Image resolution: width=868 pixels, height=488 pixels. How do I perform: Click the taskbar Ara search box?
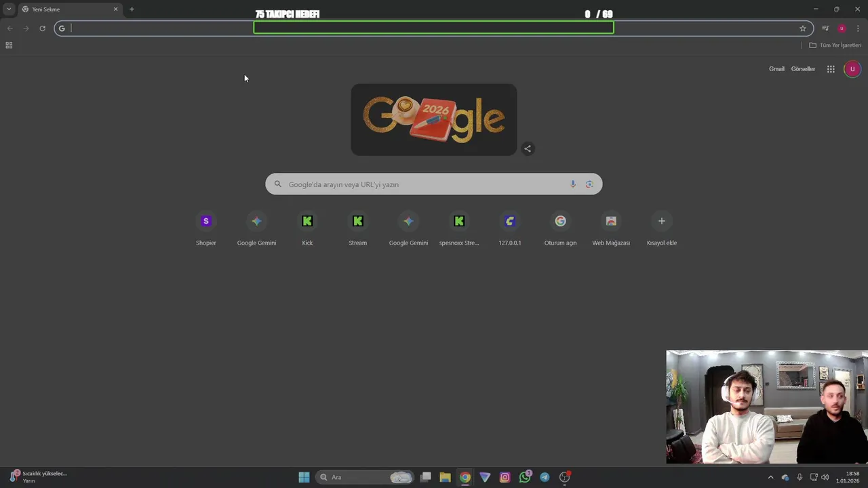coord(366,477)
